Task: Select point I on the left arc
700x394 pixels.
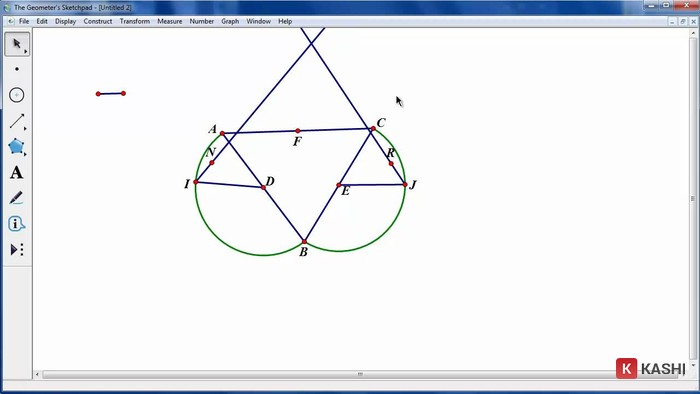Action: click(196, 182)
